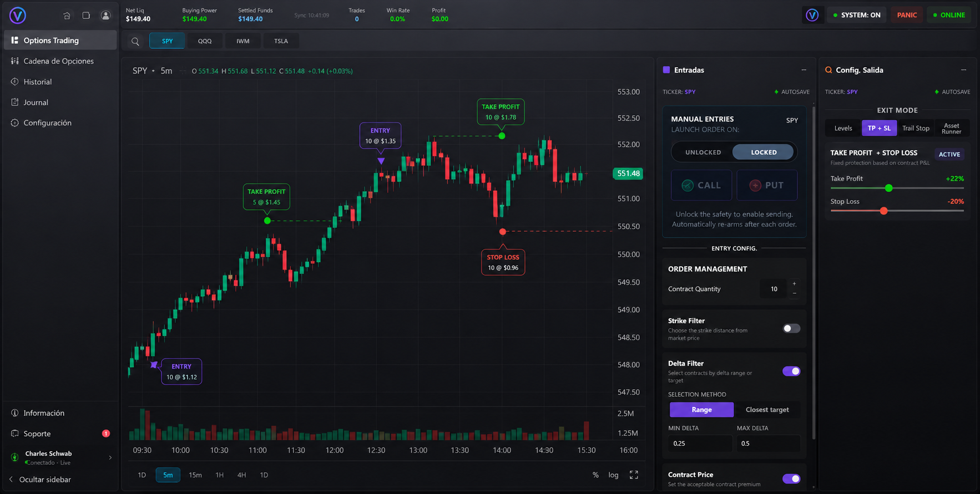Select the 4H timeframe
Image resolution: width=980 pixels, height=494 pixels.
241,475
